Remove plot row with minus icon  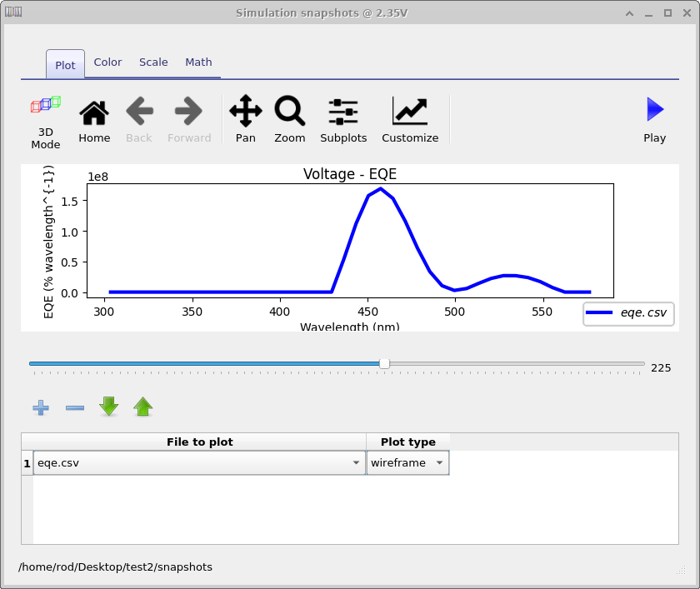tap(75, 407)
